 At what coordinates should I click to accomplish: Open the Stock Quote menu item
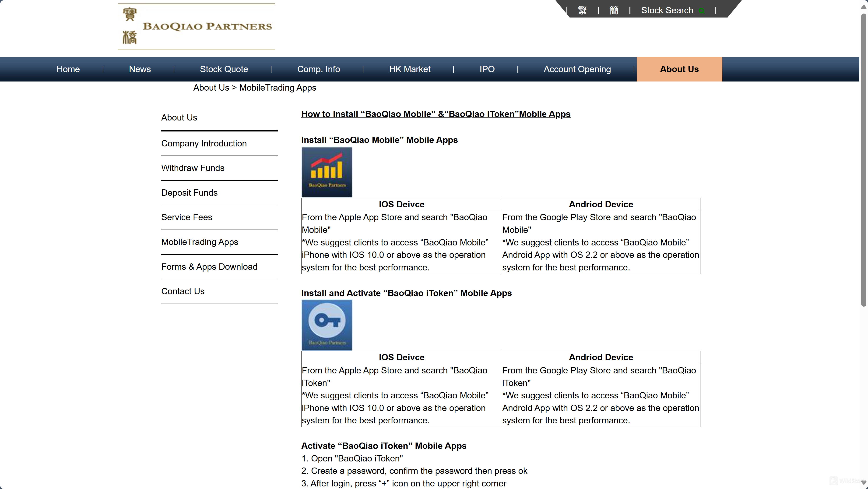pos(224,69)
